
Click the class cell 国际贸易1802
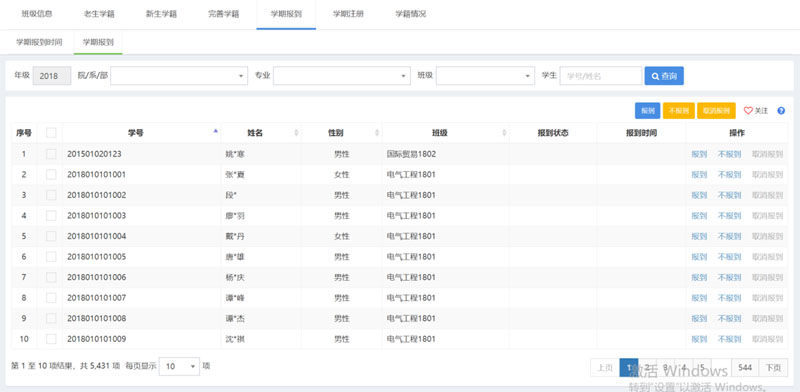tap(411, 154)
